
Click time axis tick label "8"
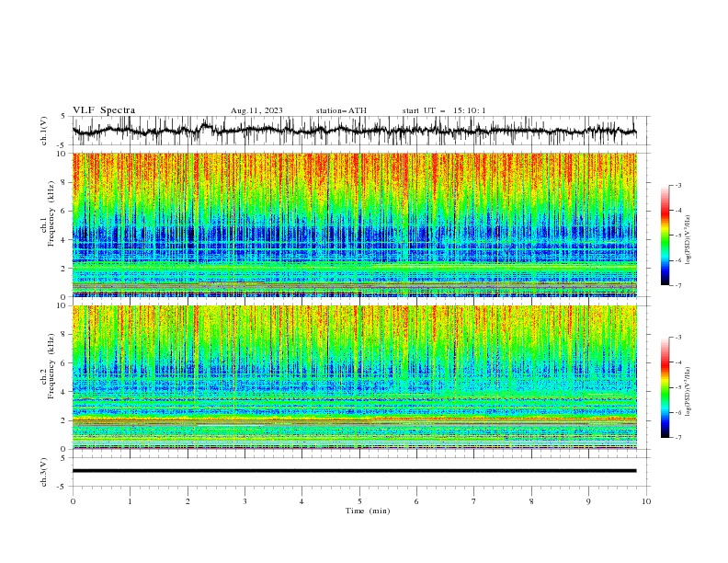(x=531, y=501)
